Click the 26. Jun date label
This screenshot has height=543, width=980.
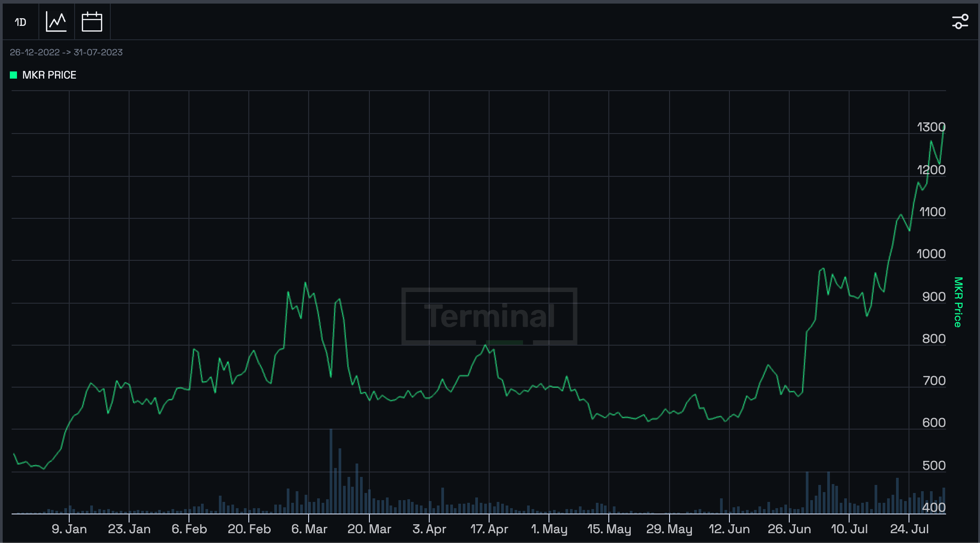(789, 529)
